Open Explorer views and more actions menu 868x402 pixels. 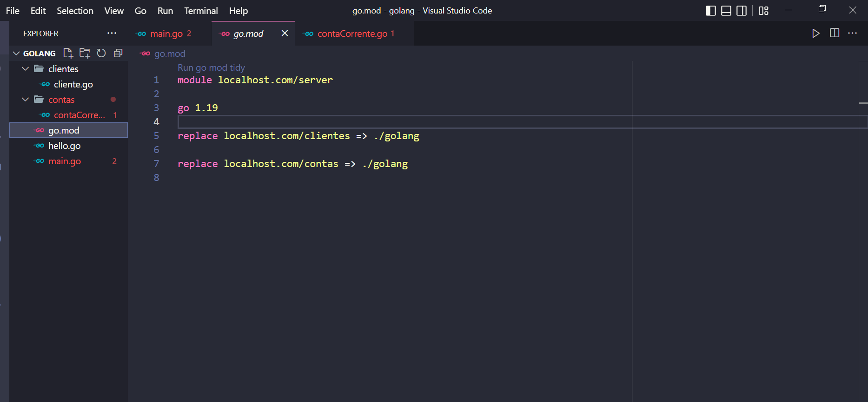(x=112, y=33)
